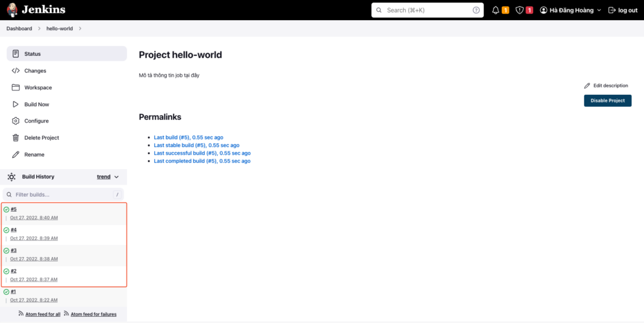Click the Jenkins butler logo
Viewport: 644px width, 323px height.
coord(13,10)
